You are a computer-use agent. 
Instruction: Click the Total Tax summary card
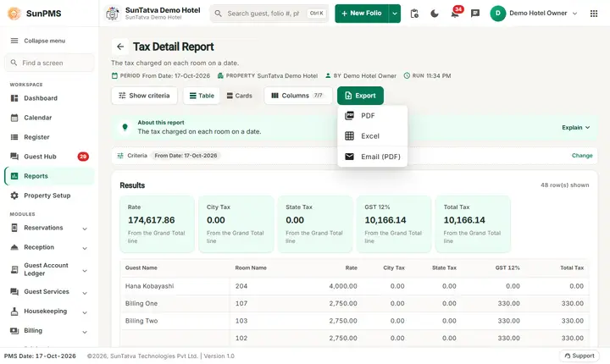click(473, 224)
